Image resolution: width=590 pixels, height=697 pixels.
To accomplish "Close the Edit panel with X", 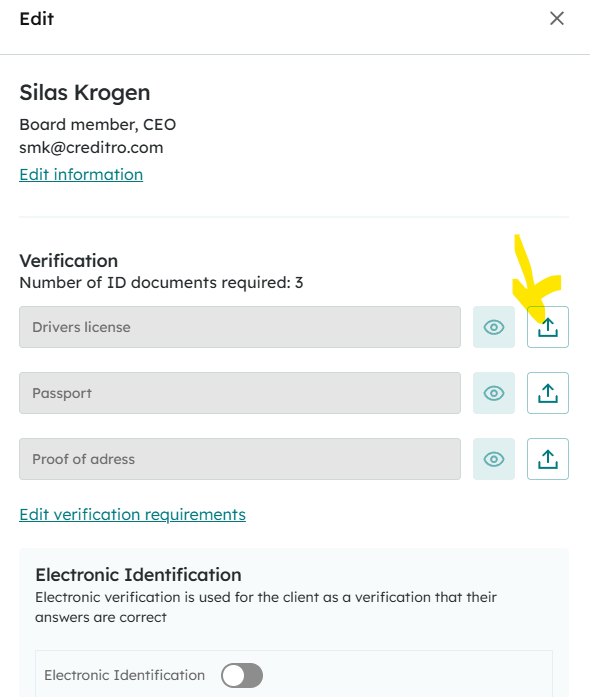I will 557,19.
